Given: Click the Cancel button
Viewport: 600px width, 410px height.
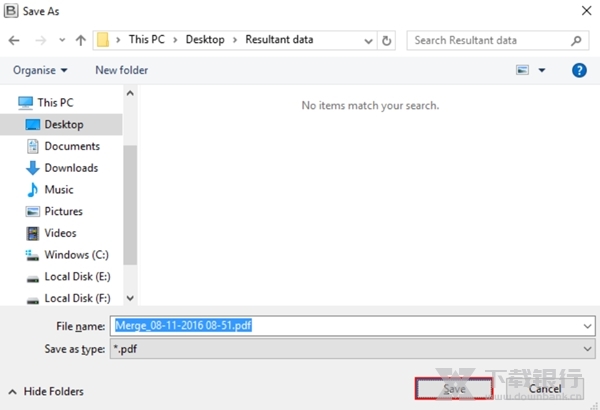Looking at the screenshot, I should pos(544,388).
